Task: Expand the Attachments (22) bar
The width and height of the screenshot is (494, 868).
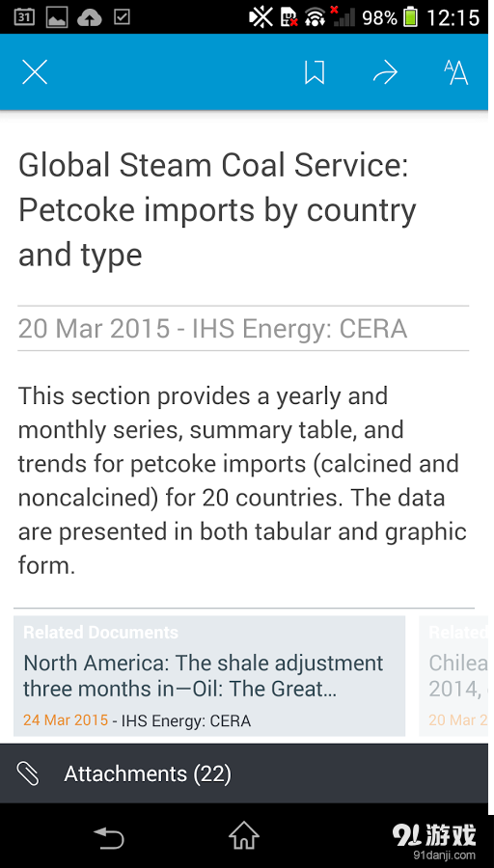Action: (244, 773)
